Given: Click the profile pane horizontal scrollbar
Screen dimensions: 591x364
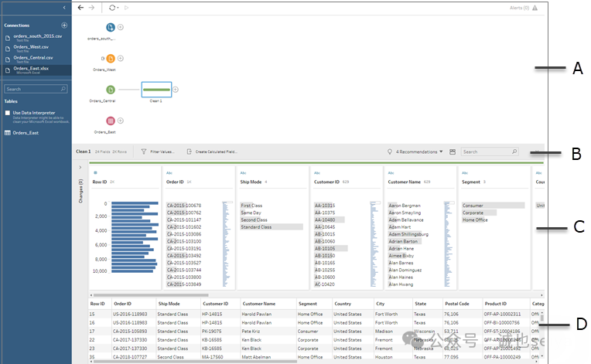Looking at the screenshot, I should [x=151, y=295].
